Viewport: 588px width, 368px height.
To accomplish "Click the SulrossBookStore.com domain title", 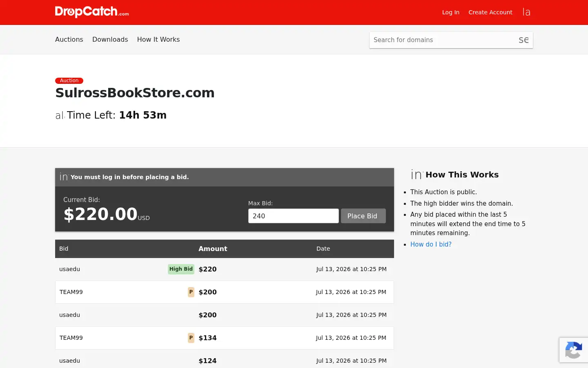I will (135, 93).
